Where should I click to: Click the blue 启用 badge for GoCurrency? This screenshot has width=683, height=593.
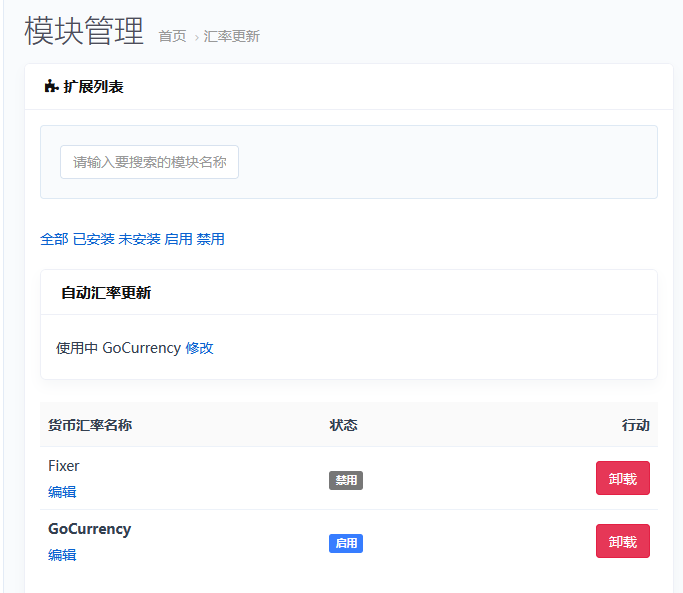(x=346, y=543)
